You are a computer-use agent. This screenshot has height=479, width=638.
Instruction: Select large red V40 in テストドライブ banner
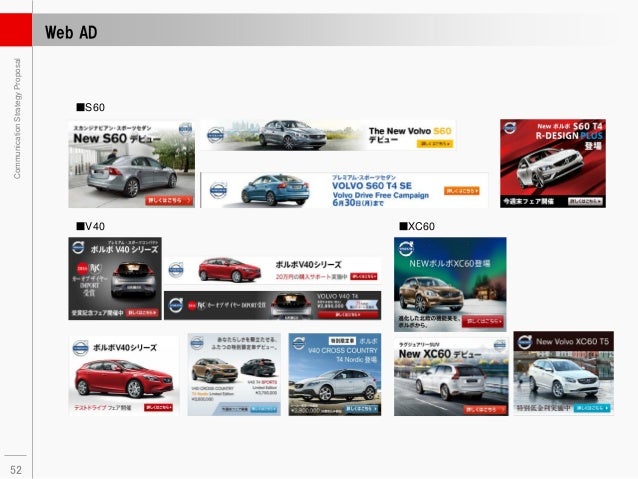coord(124,378)
